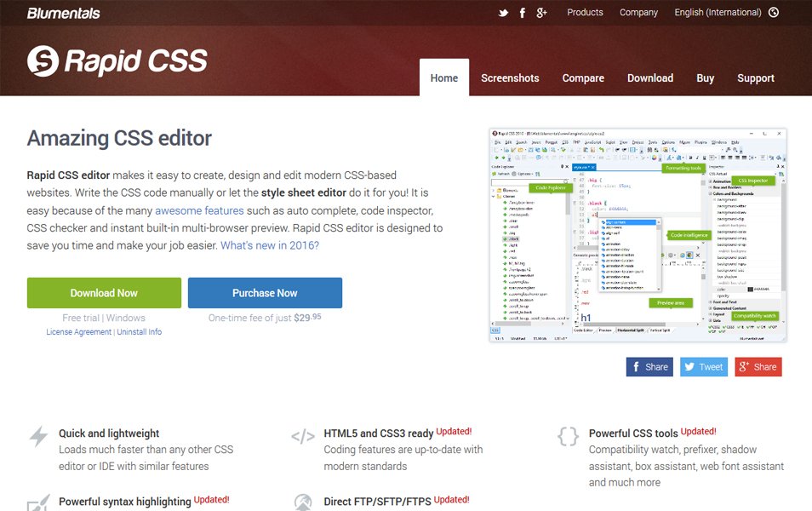Open the Download tab
Screen dimensions: 812x511
click(x=650, y=78)
